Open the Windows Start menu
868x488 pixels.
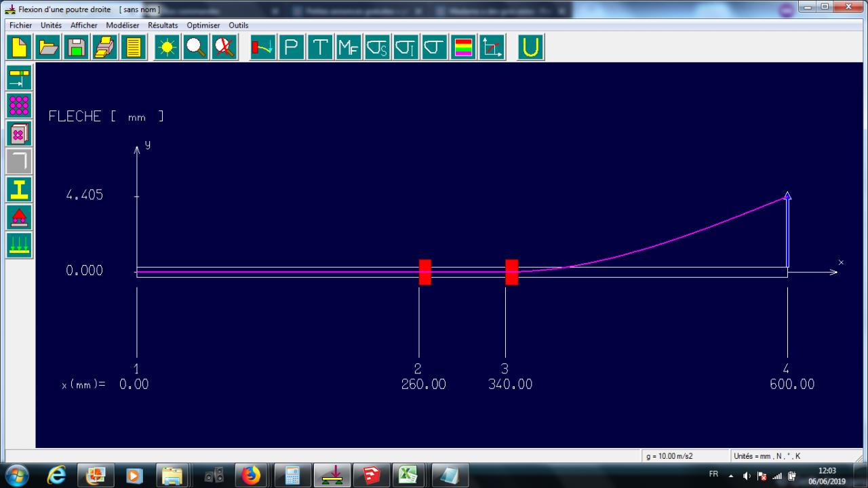click(x=18, y=475)
